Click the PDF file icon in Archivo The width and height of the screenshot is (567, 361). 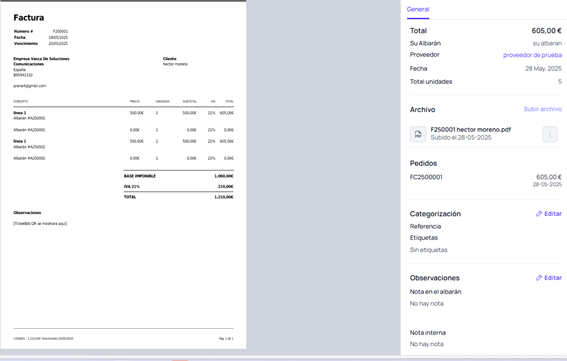click(x=418, y=134)
